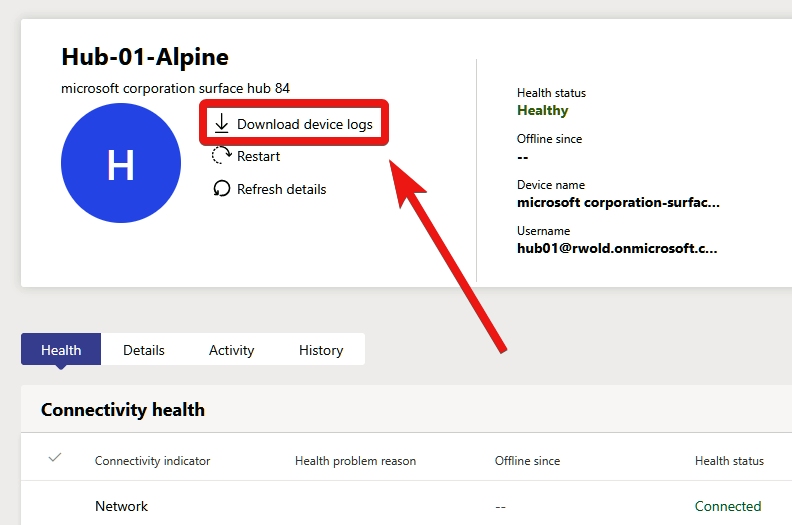The width and height of the screenshot is (792, 525).
Task: Select the checkmark icon in Connectivity health header
Action: coord(55,458)
